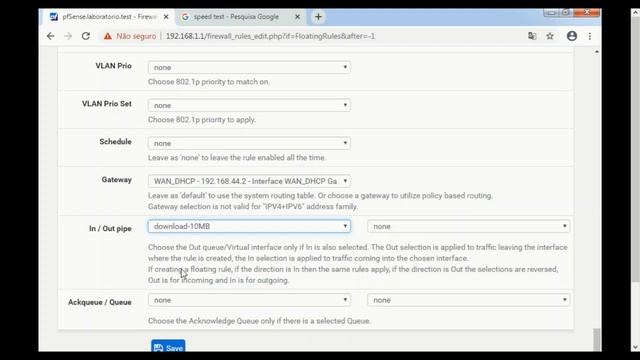Open the Schedule dropdown
This screenshot has width=640, height=360.
pyautogui.click(x=249, y=143)
